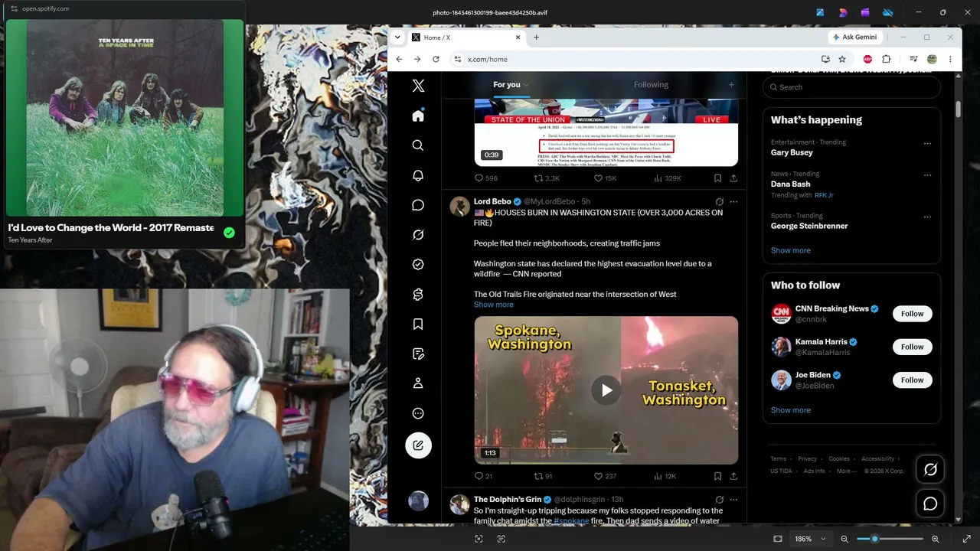
Task: Toggle the green saved check in Spotify
Action: (x=229, y=233)
